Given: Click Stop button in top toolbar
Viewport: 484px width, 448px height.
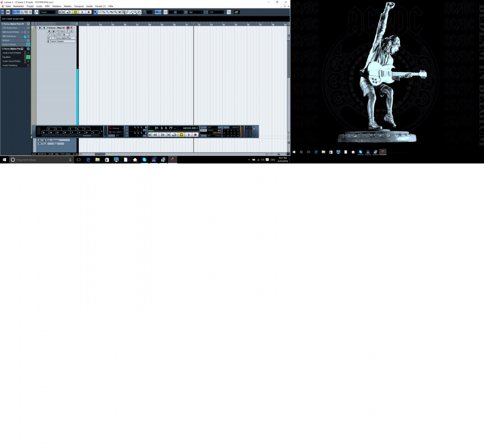Looking at the screenshot, I should click(75, 12).
